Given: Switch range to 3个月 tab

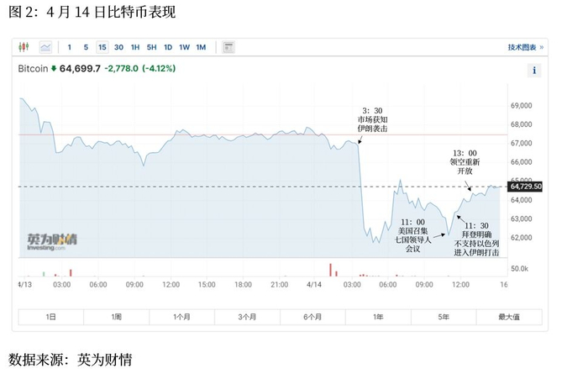Looking at the screenshot, I should [247, 317].
